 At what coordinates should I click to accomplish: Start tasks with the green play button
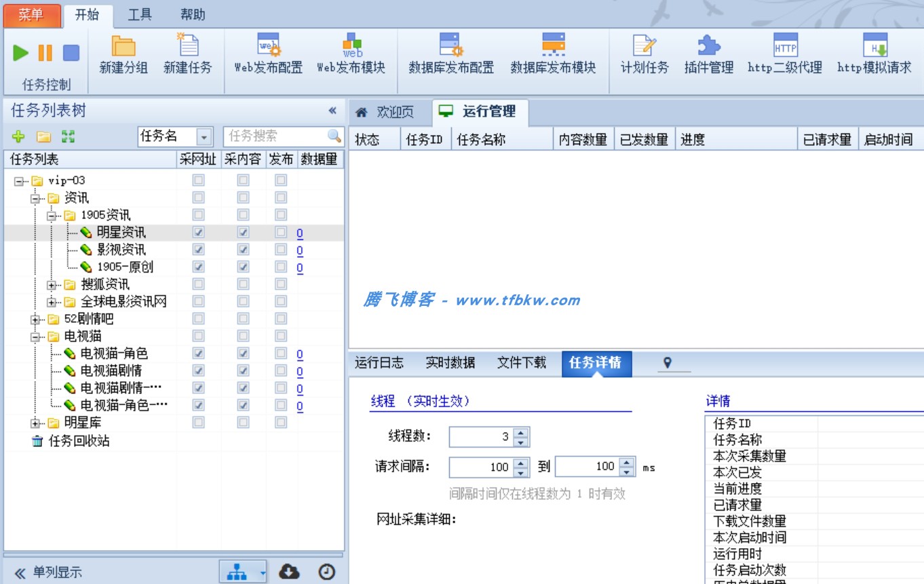pos(20,54)
